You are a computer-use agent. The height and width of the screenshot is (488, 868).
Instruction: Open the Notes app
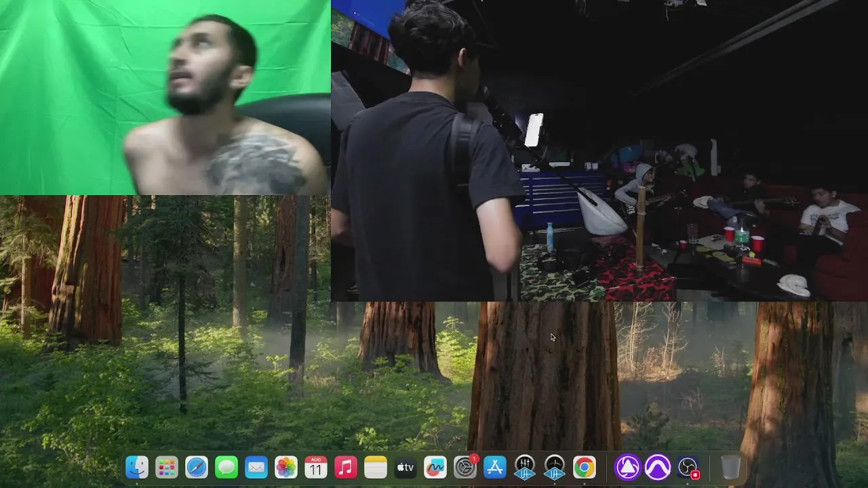click(376, 467)
